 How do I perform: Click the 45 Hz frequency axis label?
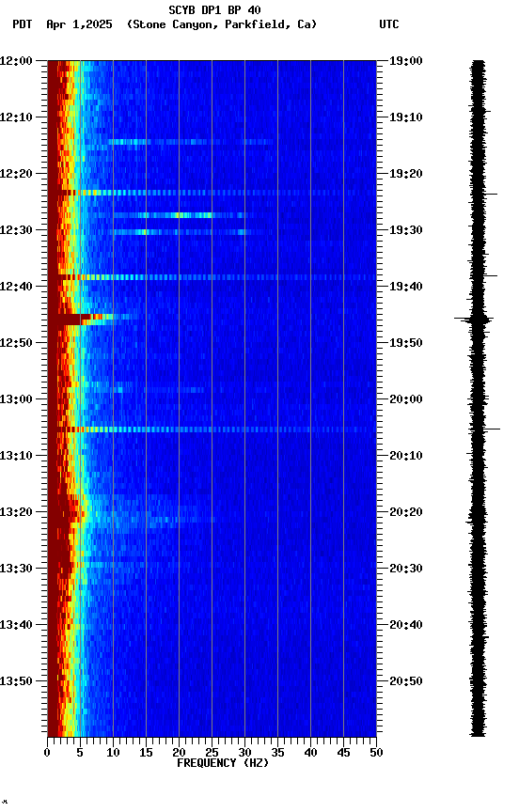click(x=343, y=753)
